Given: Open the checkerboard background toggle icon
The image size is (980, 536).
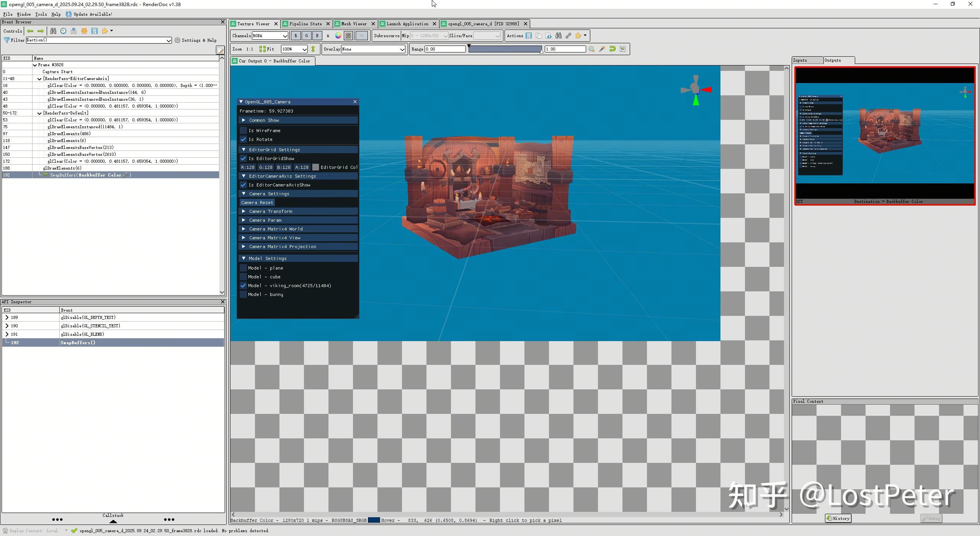Looking at the screenshot, I should (x=348, y=36).
